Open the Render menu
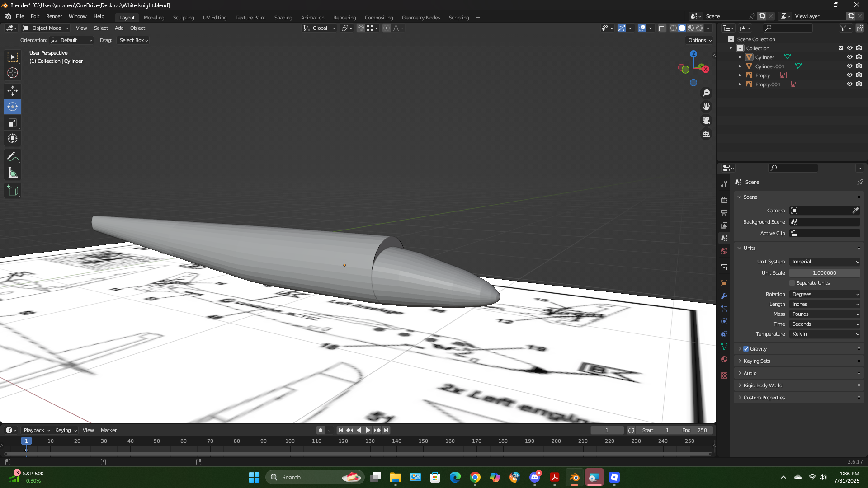This screenshot has width=868, height=488. [x=54, y=16]
